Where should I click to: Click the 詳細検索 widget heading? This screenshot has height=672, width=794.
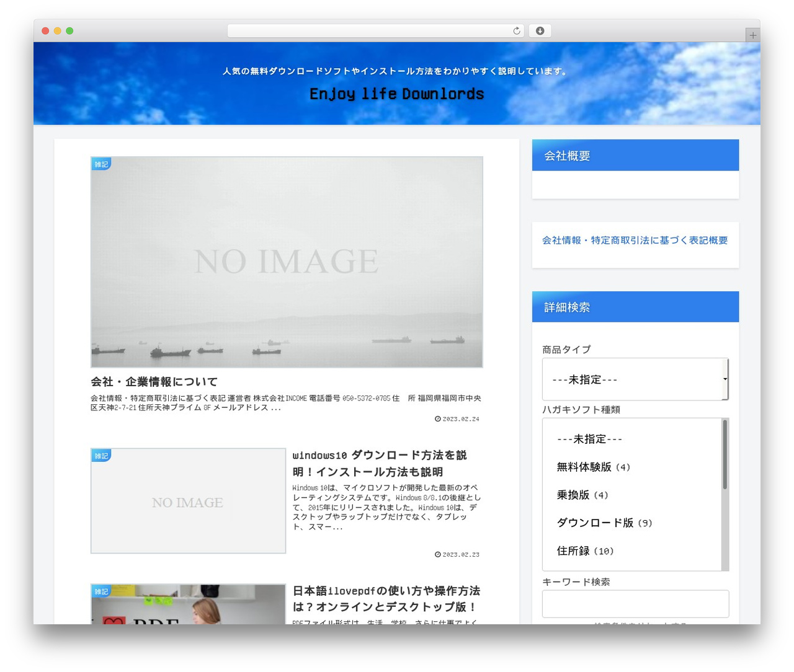(x=635, y=307)
